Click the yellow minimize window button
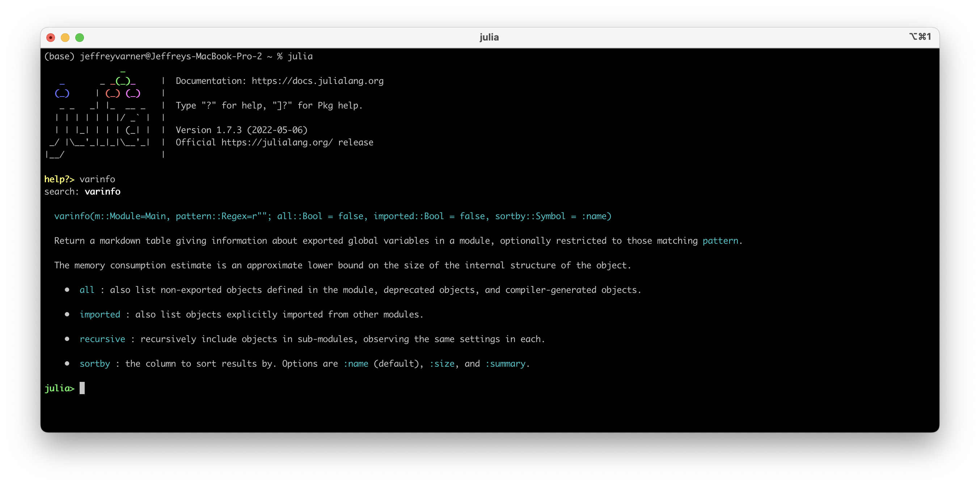The height and width of the screenshot is (486, 980). 65,37
